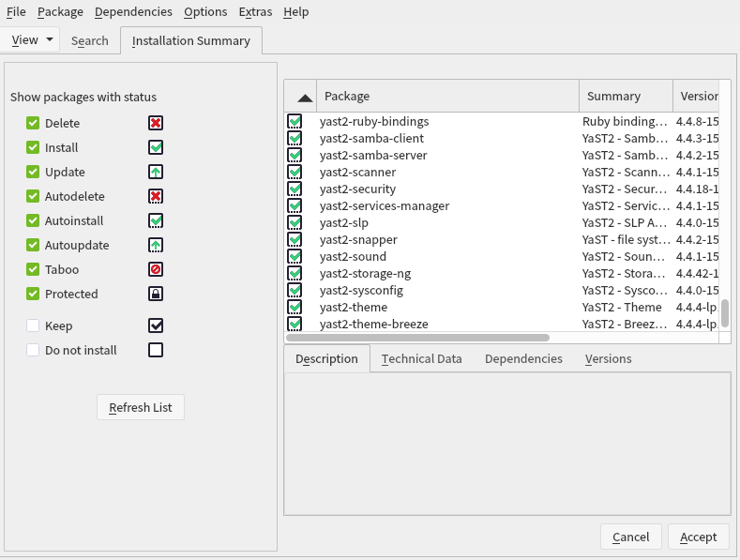Viewport: 740px width, 560px height.
Task: Uncheck the Protected status filter
Action: click(x=33, y=294)
